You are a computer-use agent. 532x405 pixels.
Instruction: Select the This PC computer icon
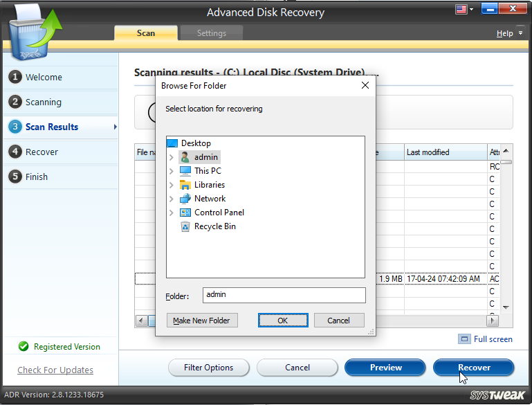coord(185,171)
